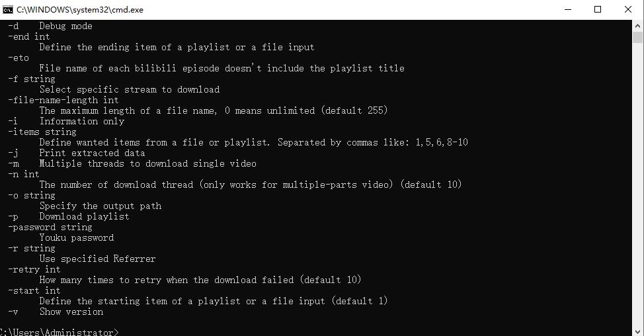644x336 pixels.
Task: Click the window title text cmd.exe path
Action: 80,10
